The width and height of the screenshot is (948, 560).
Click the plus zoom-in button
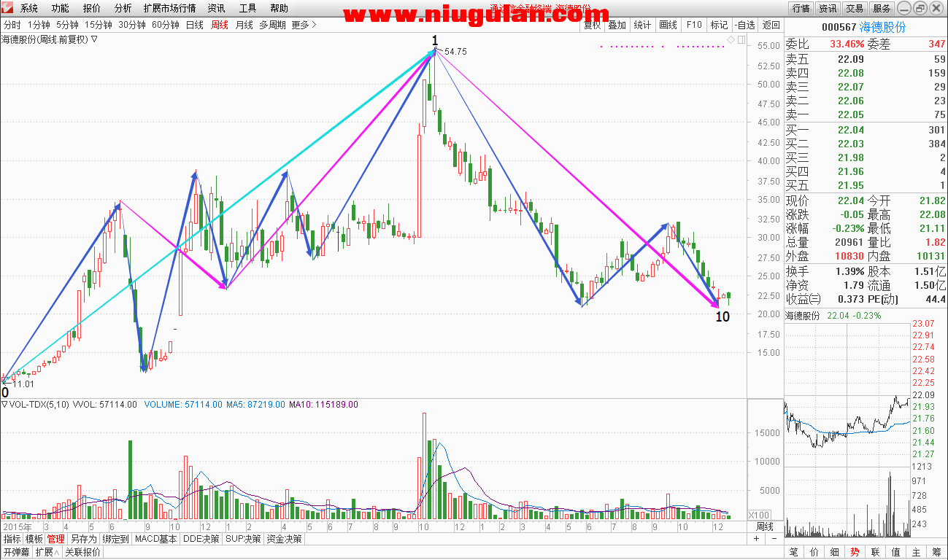[756, 539]
